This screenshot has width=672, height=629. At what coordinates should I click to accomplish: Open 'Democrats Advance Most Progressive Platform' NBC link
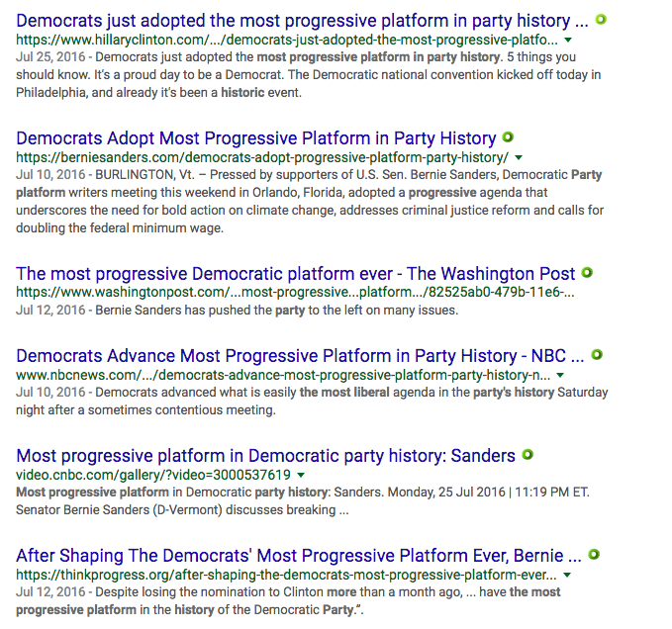(300, 356)
